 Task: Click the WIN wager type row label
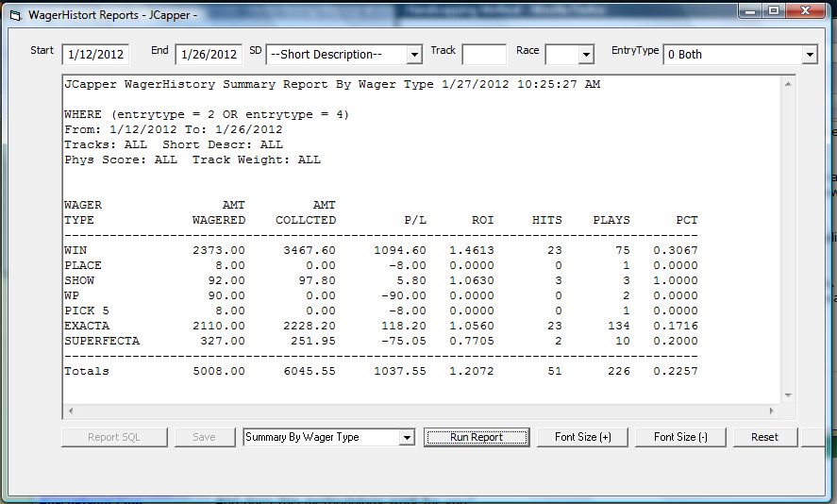[x=75, y=250]
